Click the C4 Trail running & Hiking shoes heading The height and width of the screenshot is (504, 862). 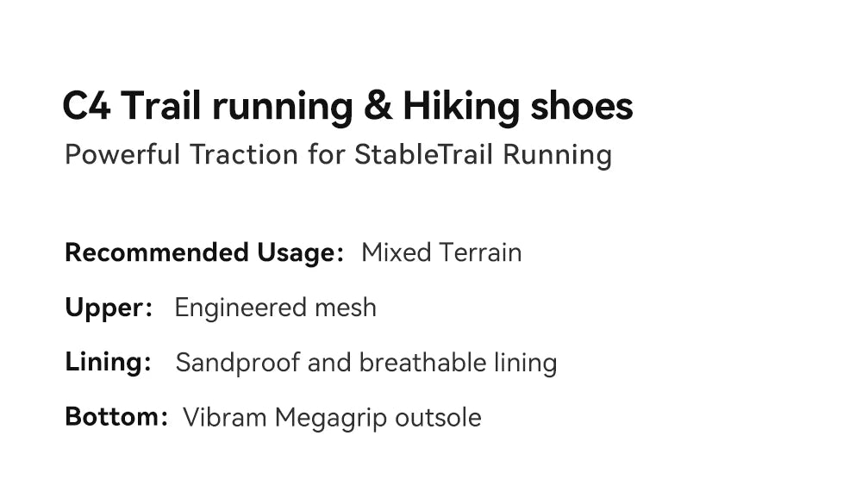tap(347, 106)
